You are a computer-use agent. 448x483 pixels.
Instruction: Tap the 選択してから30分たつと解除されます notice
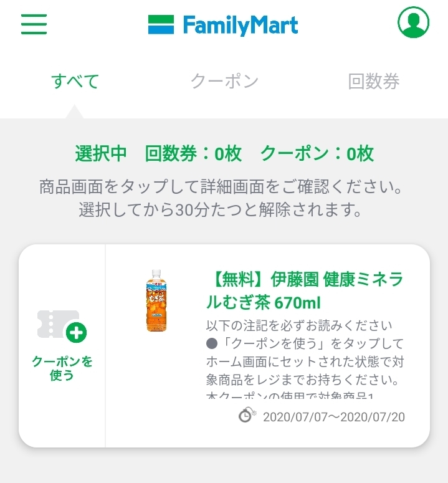(x=221, y=209)
